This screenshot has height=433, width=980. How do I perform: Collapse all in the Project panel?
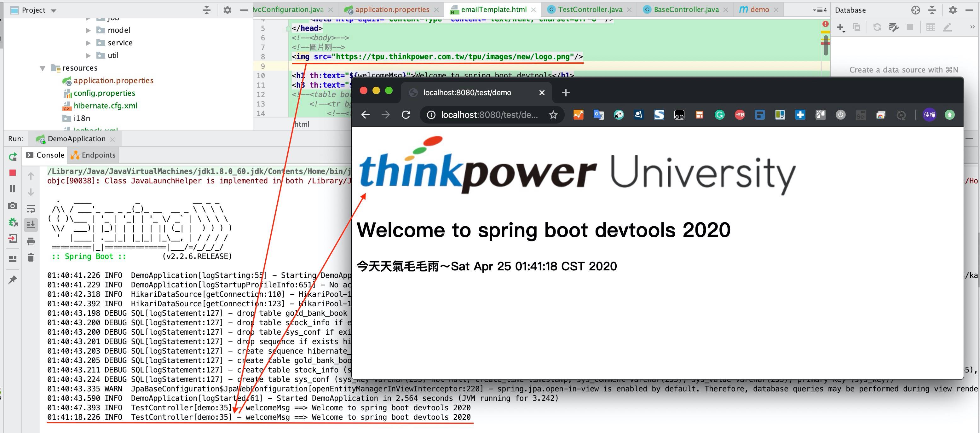(207, 10)
